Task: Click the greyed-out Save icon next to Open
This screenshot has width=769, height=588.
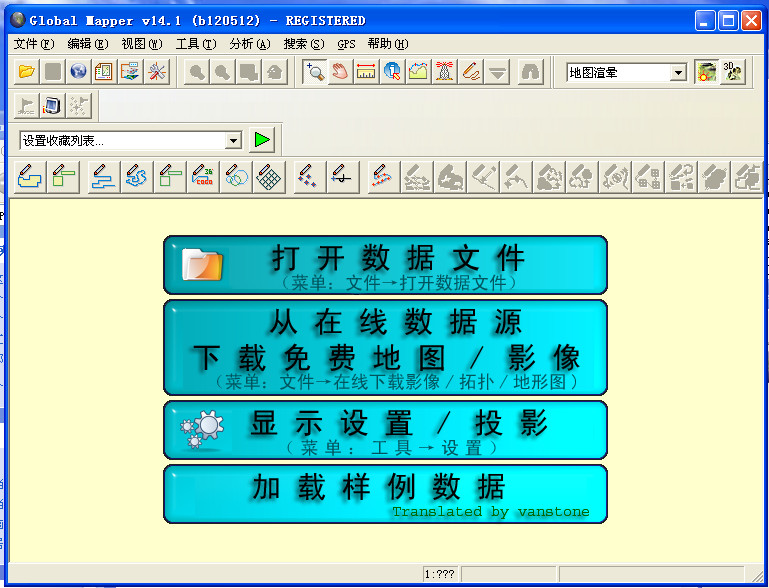Action: (52, 72)
